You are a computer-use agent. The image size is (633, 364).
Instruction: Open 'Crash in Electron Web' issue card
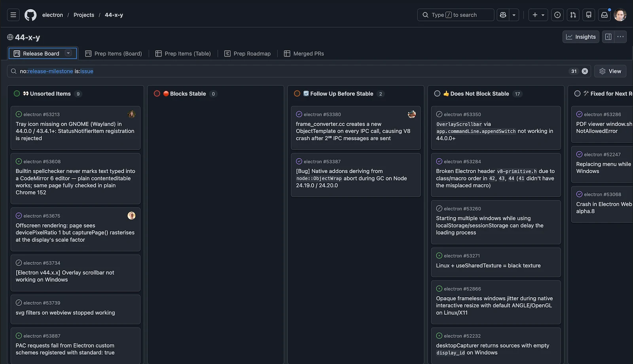(604, 207)
